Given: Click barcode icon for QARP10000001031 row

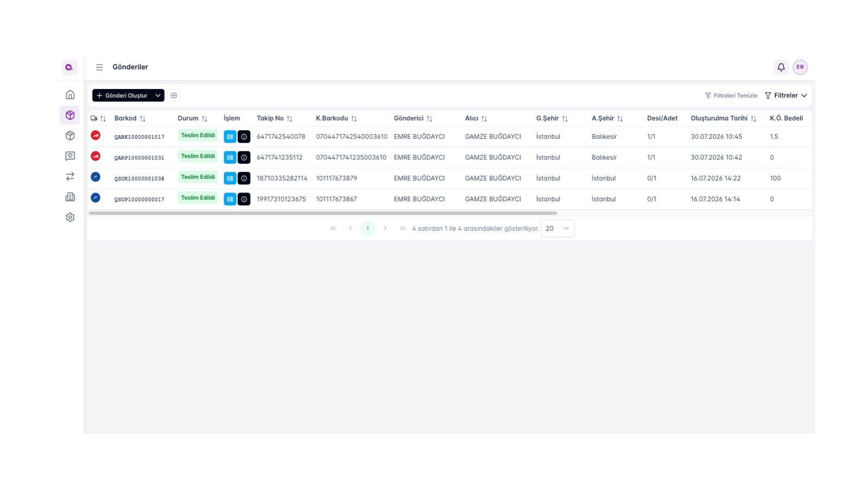Looking at the screenshot, I should [230, 157].
